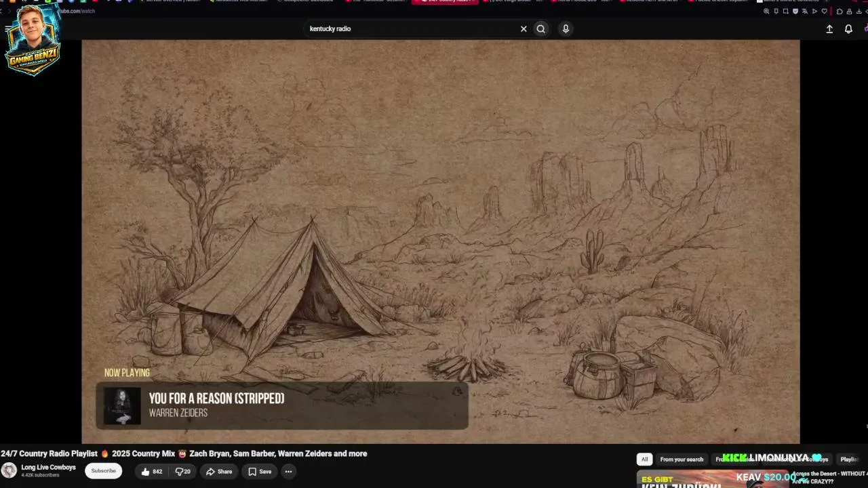868x488 pixels.
Task: Select the From your search chip
Action: pyautogui.click(x=682, y=460)
